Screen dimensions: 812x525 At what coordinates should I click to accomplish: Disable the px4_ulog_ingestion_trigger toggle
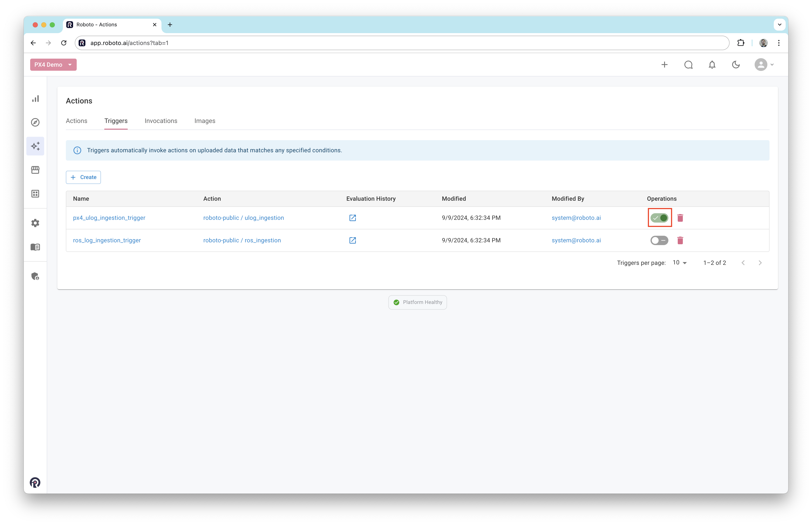tap(659, 218)
